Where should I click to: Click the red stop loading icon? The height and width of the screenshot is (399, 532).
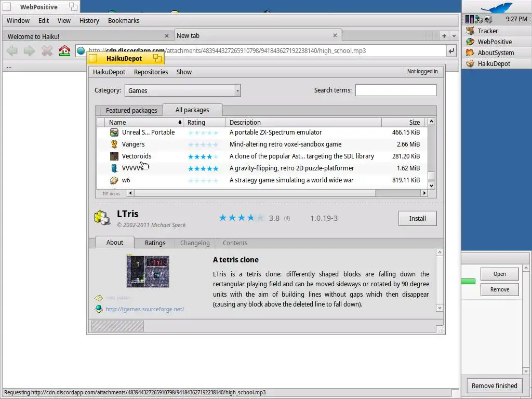(47, 51)
